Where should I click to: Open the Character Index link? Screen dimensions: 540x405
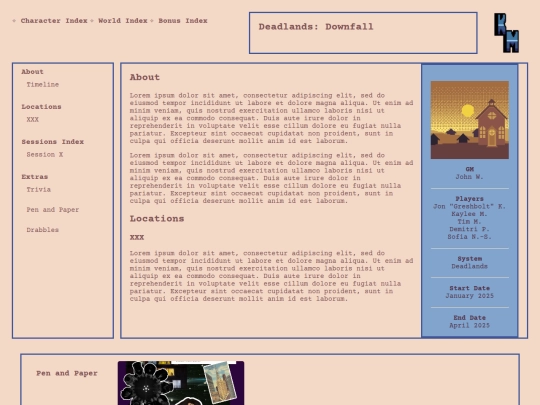tap(54, 21)
